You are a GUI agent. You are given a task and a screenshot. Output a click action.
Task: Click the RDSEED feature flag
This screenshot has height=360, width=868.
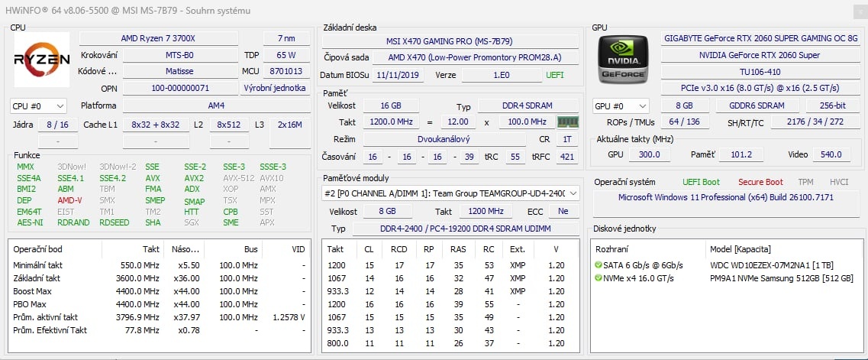click(114, 222)
